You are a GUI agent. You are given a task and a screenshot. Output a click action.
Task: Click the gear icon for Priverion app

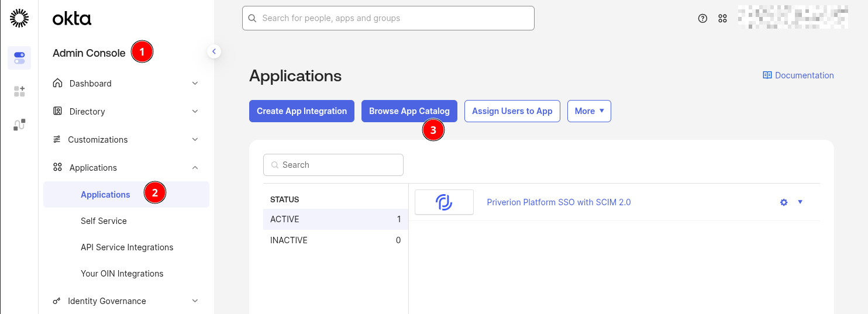(x=784, y=202)
